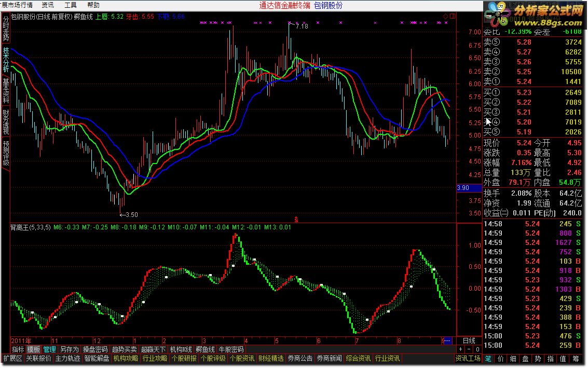Open the 行业资讯 link
The height and width of the screenshot is (368, 588).
click(387, 358)
